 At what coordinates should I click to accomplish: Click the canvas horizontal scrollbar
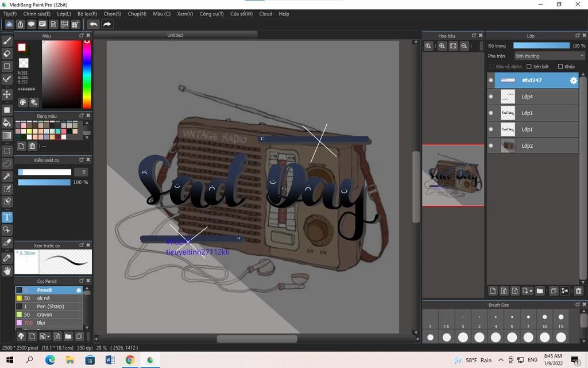tap(257, 339)
